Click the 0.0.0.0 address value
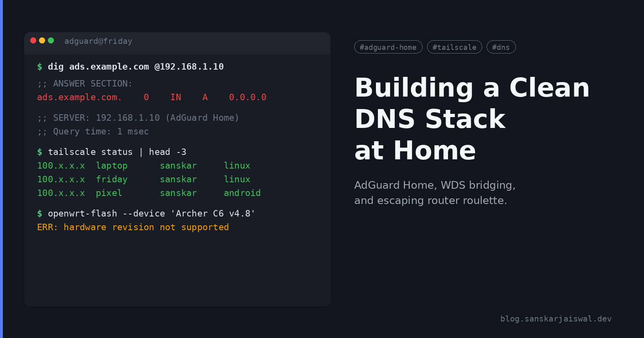644x338 pixels. click(248, 97)
